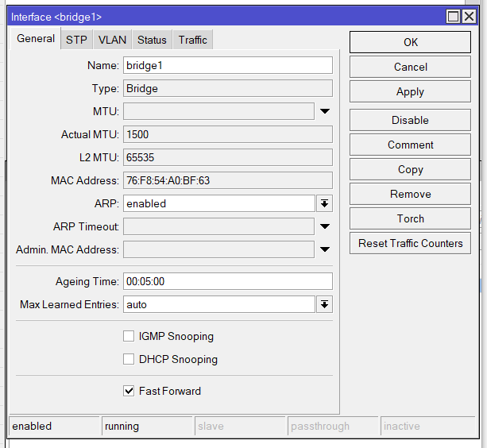The width and height of the screenshot is (487, 448).
Task: Launch the Torch tool
Action: click(410, 218)
